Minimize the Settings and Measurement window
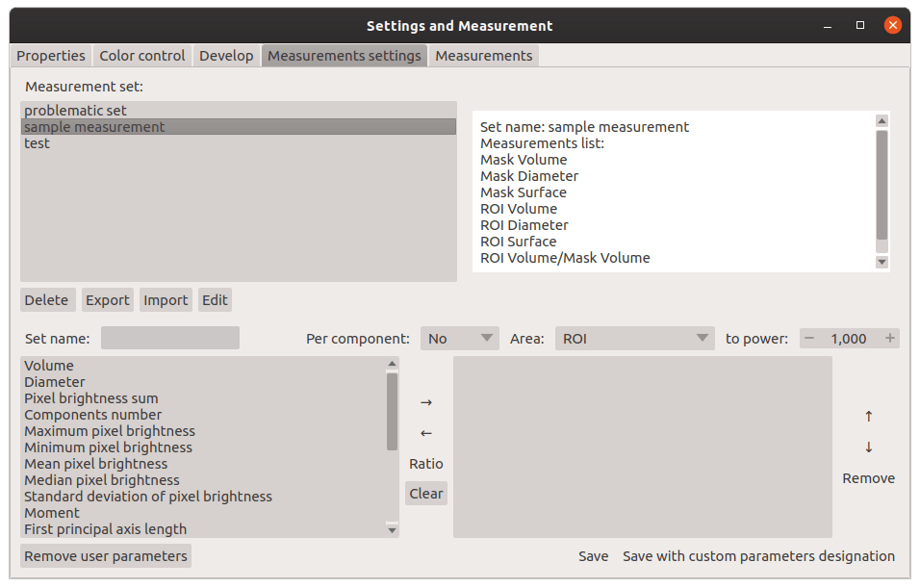Screen dimensions: 920x588 (x=828, y=26)
